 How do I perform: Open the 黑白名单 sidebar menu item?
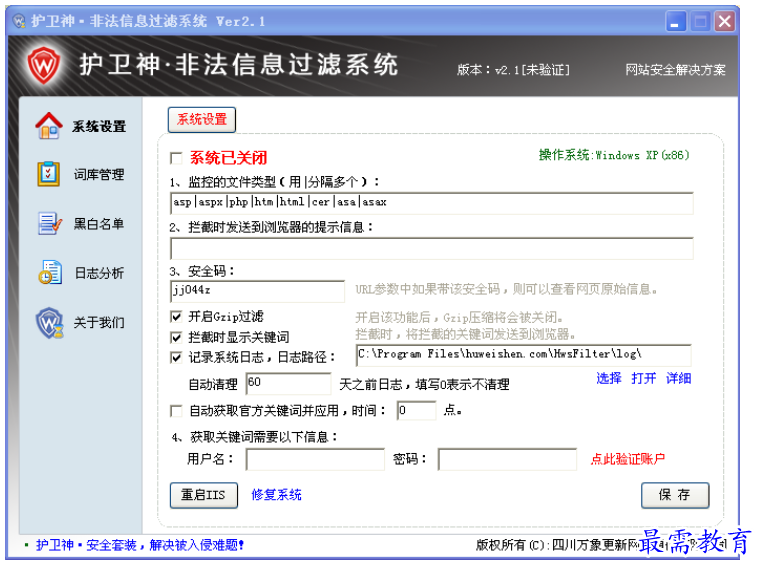click(x=99, y=224)
